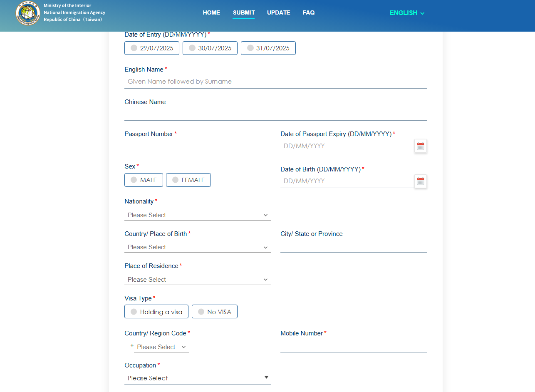Focus the City/State or Province field
This screenshot has width=535, height=392.
[354, 246]
